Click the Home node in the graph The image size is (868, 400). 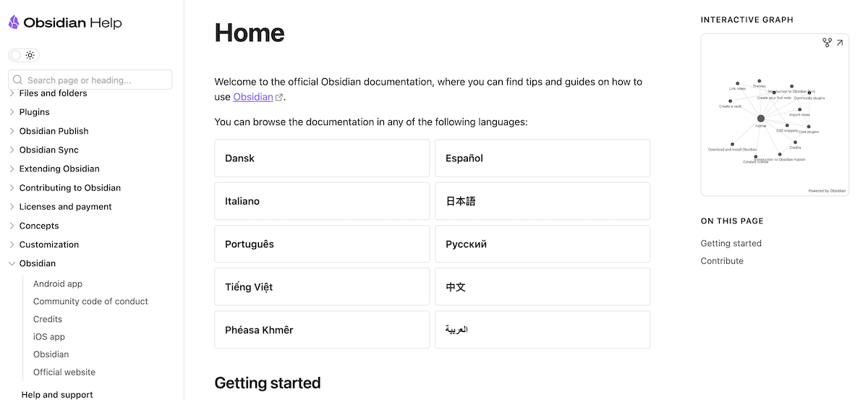pos(760,119)
